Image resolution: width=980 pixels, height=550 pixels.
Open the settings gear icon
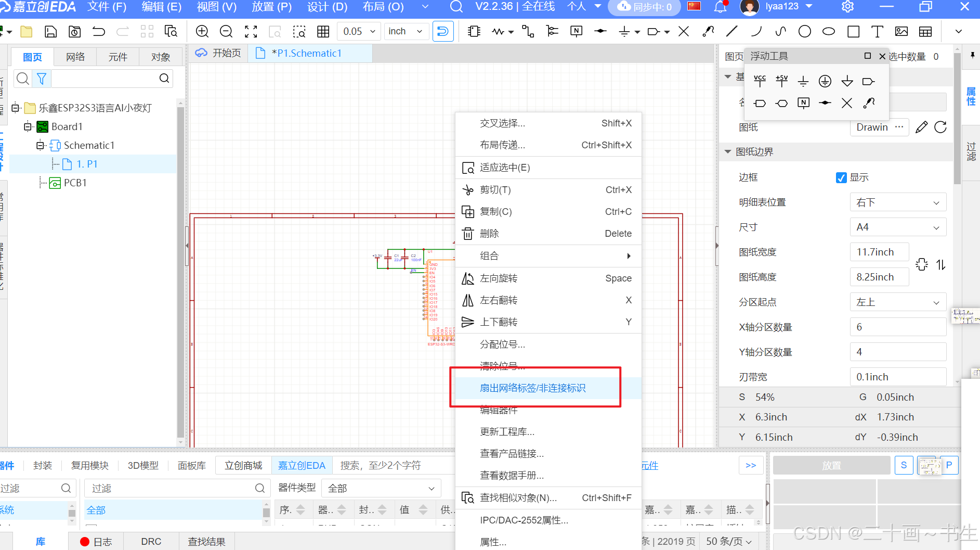(848, 7)
